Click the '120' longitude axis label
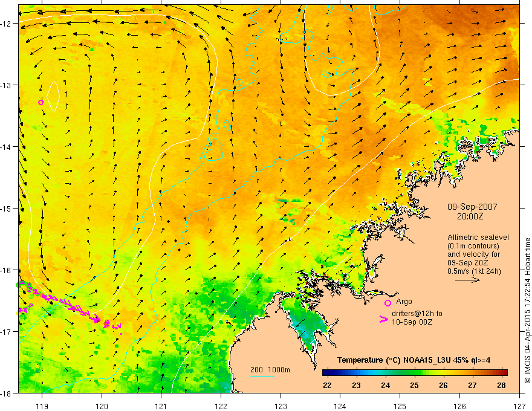This screenshot has height=411, width=532. coord(102,406)
